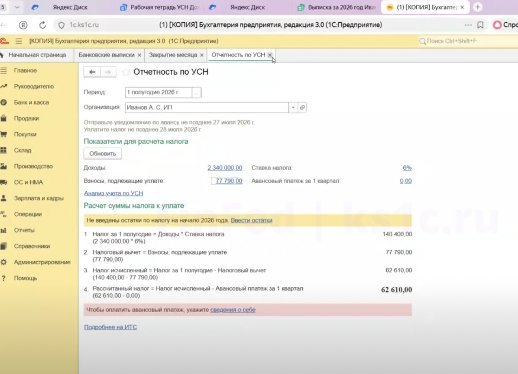
Task: Click the Склад icon
Action: coord(3,150)
